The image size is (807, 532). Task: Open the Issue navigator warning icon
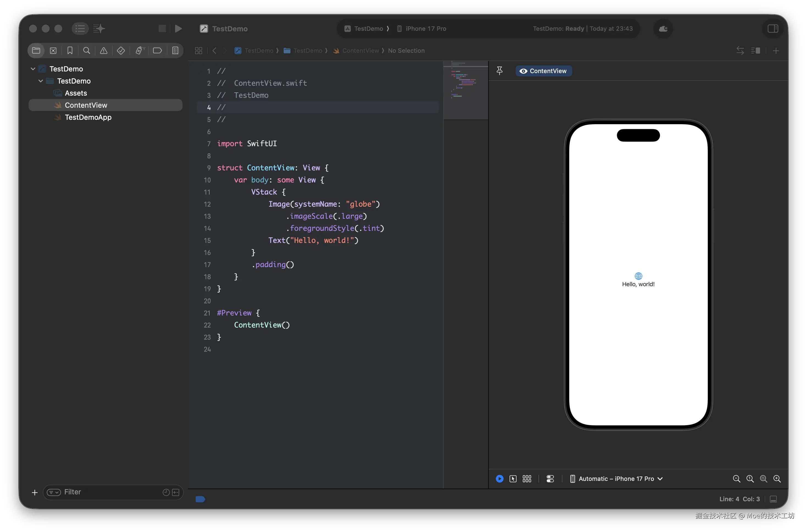click(104, 51)
